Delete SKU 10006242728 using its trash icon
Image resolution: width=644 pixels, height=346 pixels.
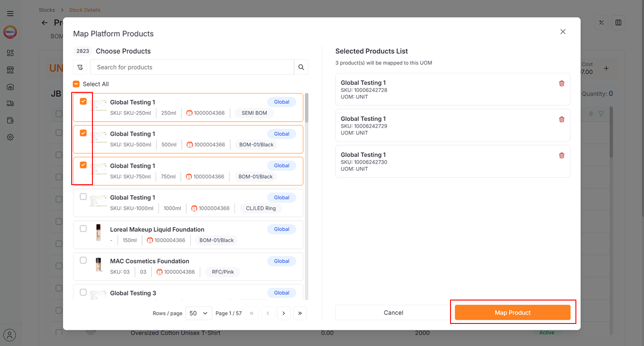pos(561,83)
